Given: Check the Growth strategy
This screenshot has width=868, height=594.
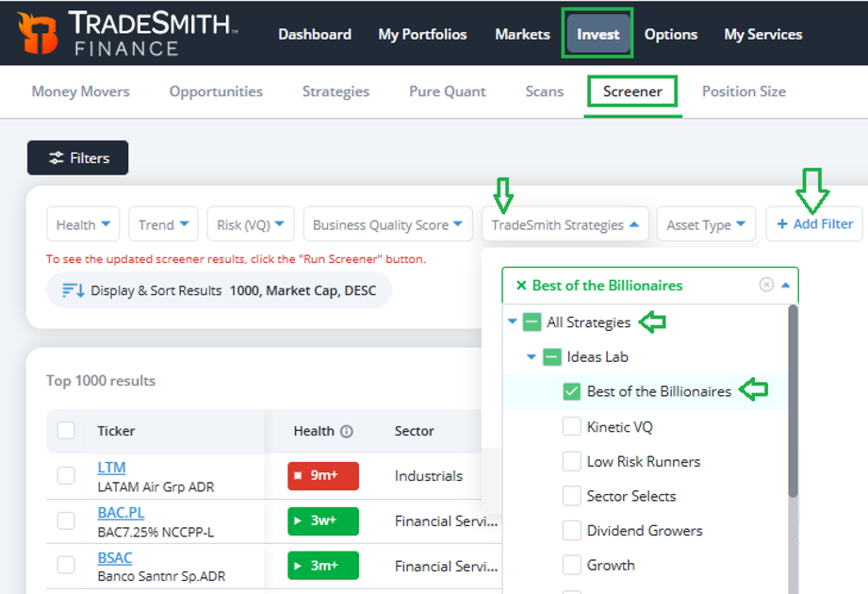Looking at the screenshot, I should (572, 565).
